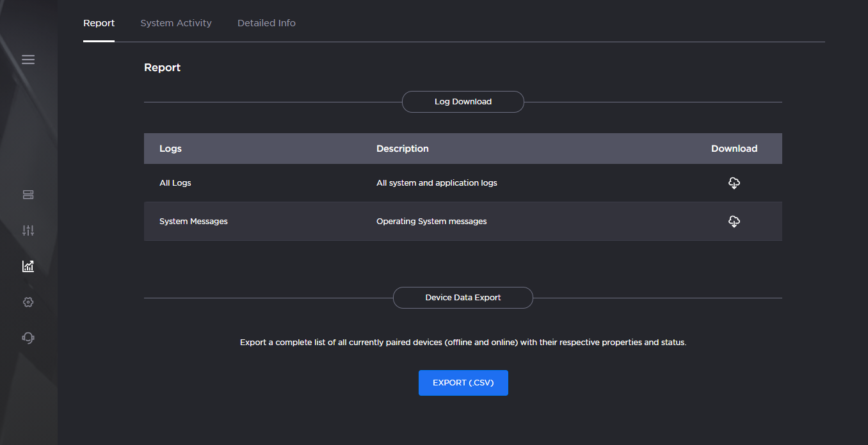Expand the Log Download section
The image size is (868, 445).
coord(463,101)
